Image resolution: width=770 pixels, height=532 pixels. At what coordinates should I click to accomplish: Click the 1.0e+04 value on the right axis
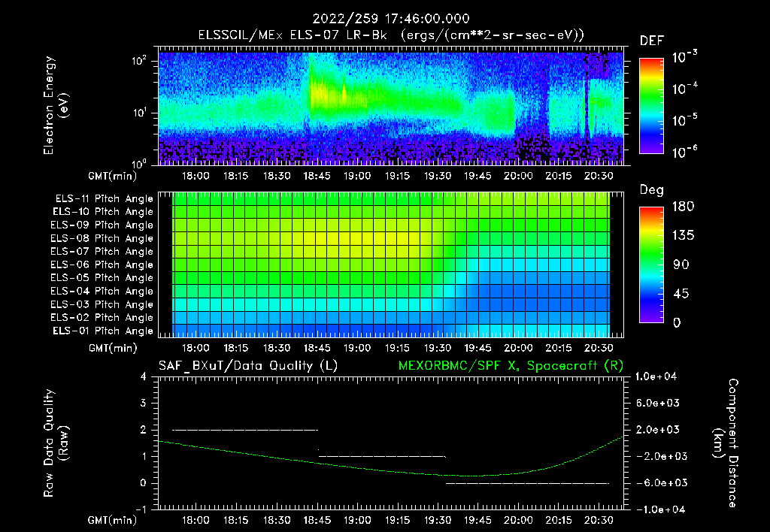(656, 377)
